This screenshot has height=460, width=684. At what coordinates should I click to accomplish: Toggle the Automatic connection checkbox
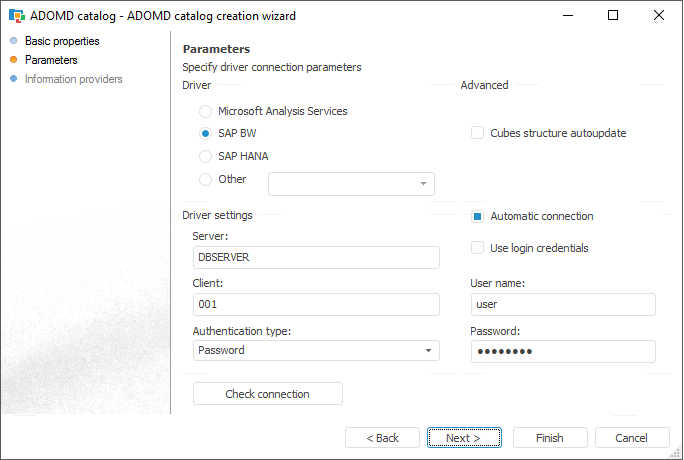pos(478,216)
